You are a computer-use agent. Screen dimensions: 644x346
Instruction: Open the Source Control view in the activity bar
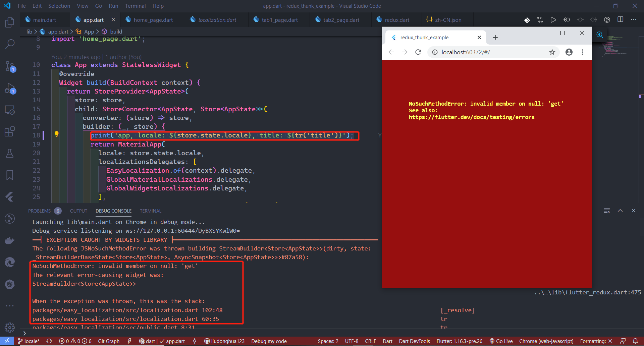click(x=10, y=66)
